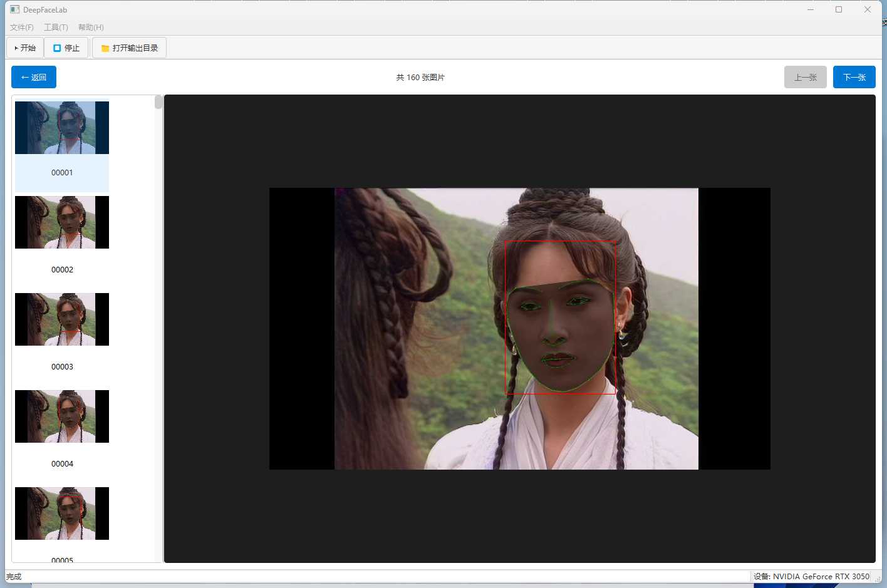Image resolution: width=887 pixels, height=588 pixels.
Task: Click the thumbnail list scrollbar
Action: click(x=158, y=102)
